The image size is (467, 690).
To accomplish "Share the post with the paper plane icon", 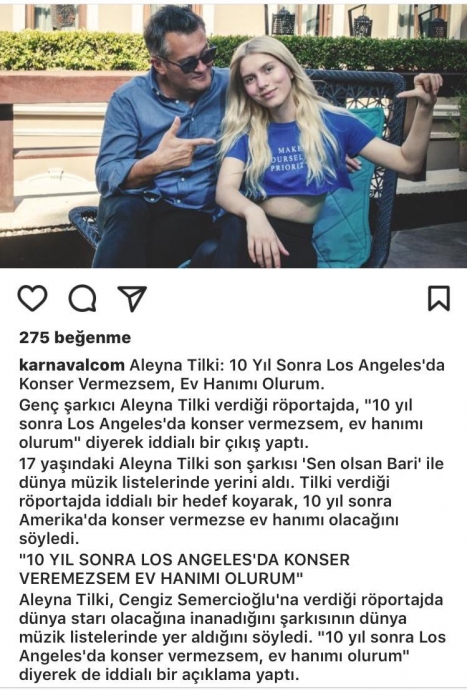I will click(x=132, y=299).
